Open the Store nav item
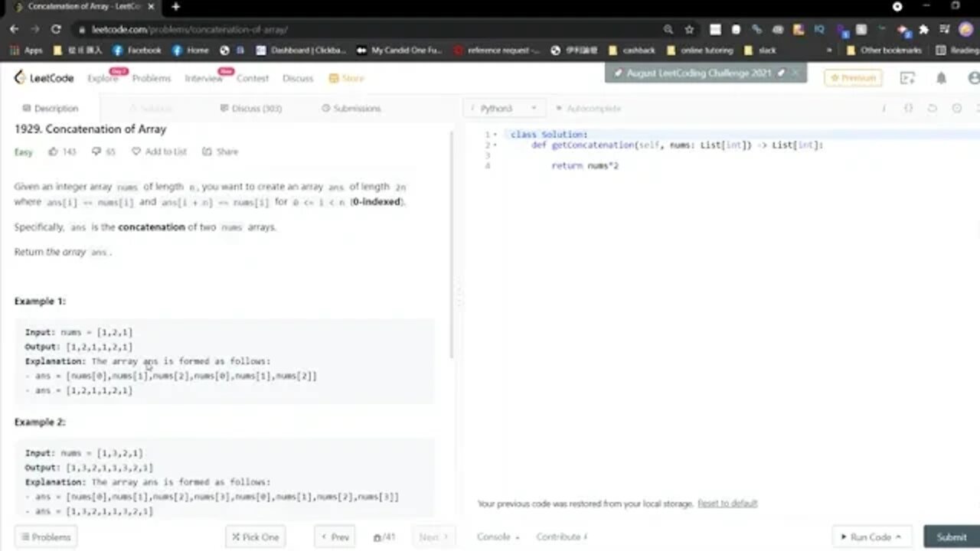The image size is (980, 551). pos(346,78)
